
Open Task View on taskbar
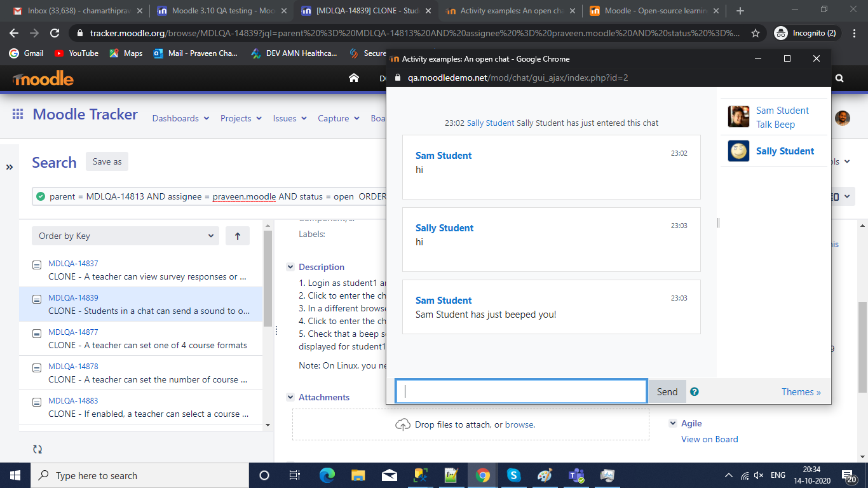pyautogui.click(x=294, y=475)
